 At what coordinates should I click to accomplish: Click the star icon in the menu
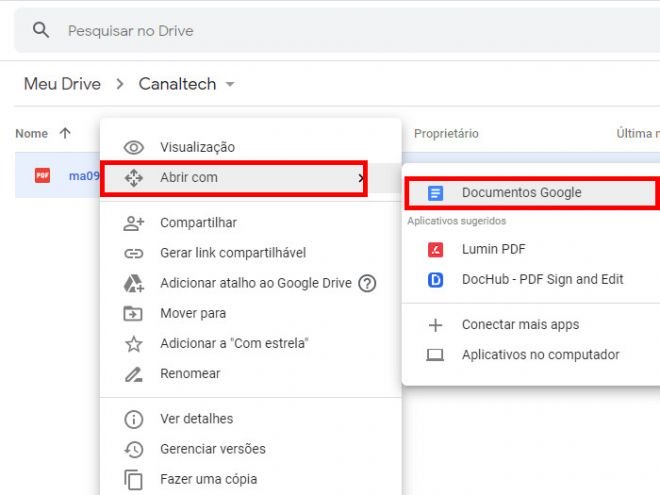[x=133, y=344]
